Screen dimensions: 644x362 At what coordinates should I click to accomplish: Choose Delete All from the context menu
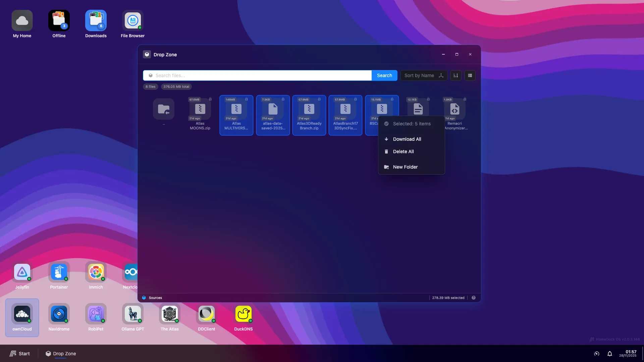click(403, 152)
